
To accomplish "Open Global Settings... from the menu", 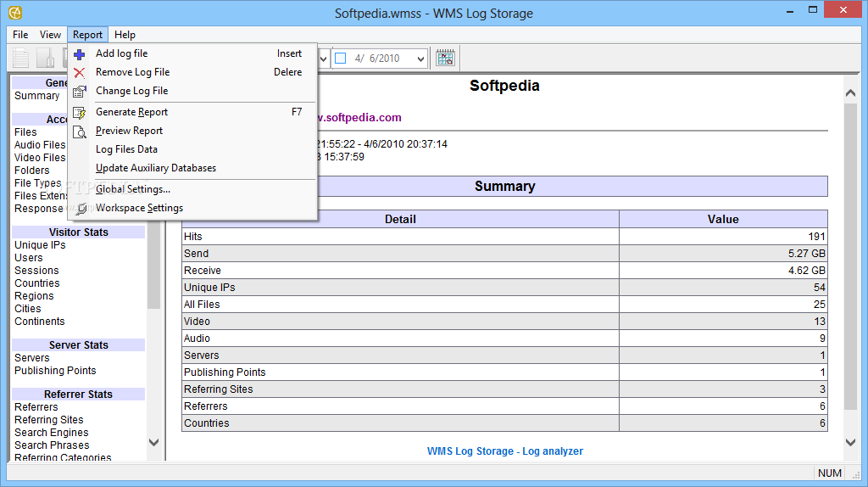I will pos(192,189).
